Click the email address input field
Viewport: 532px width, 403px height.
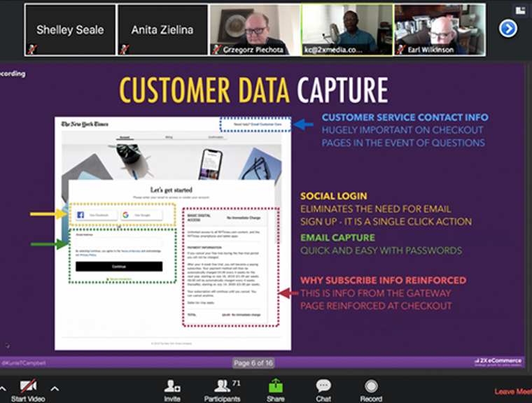[119, 242]
